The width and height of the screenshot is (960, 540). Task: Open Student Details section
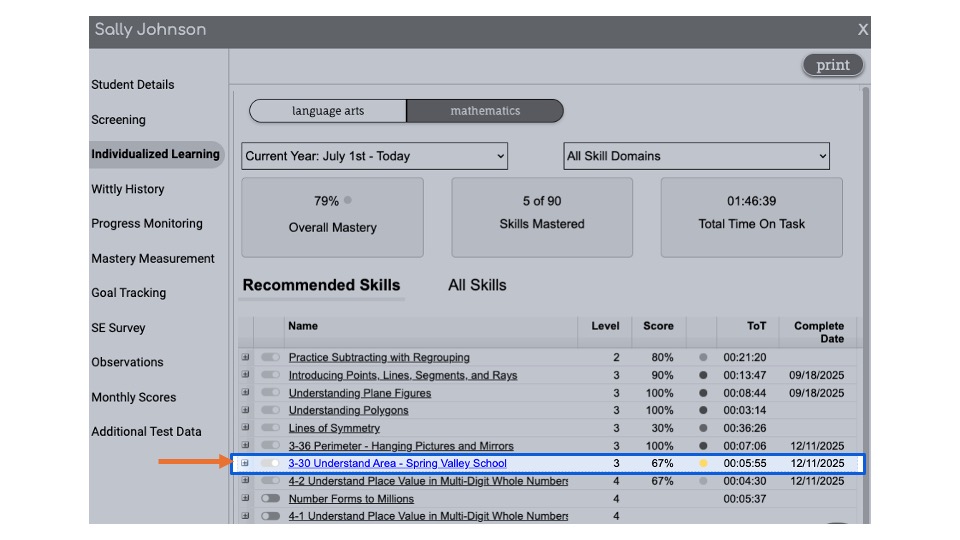(x=133, y=84)
